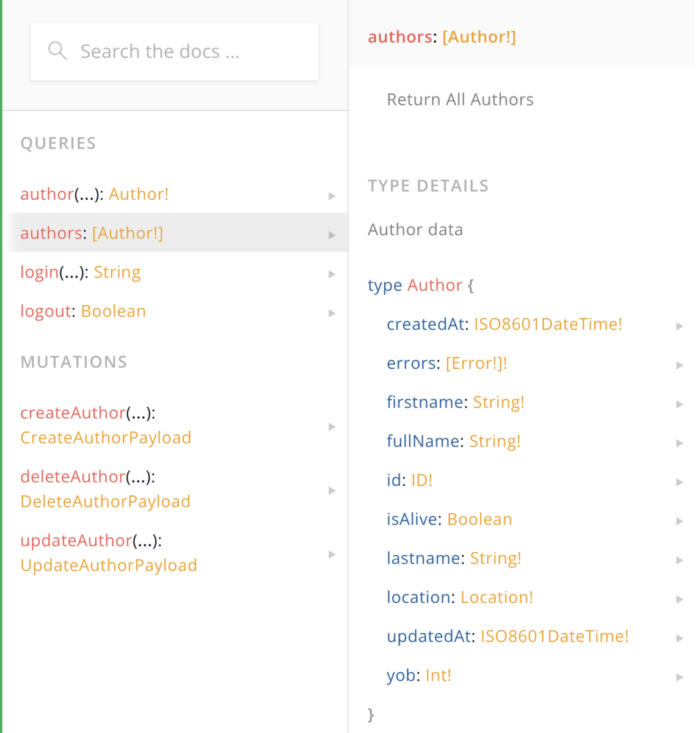Open the Location! type link
700x733 pixels.
pyautogui.click(x=497, y=597)
